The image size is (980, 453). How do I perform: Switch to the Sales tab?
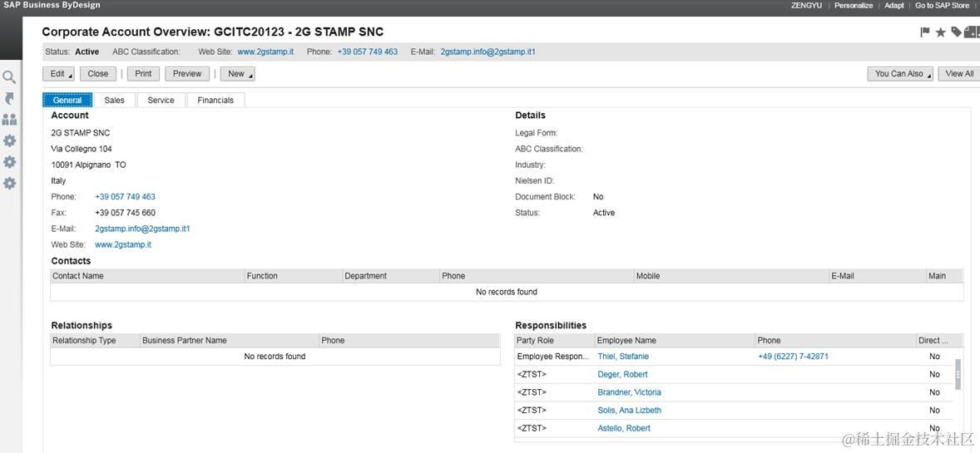(x=114, y=100)
